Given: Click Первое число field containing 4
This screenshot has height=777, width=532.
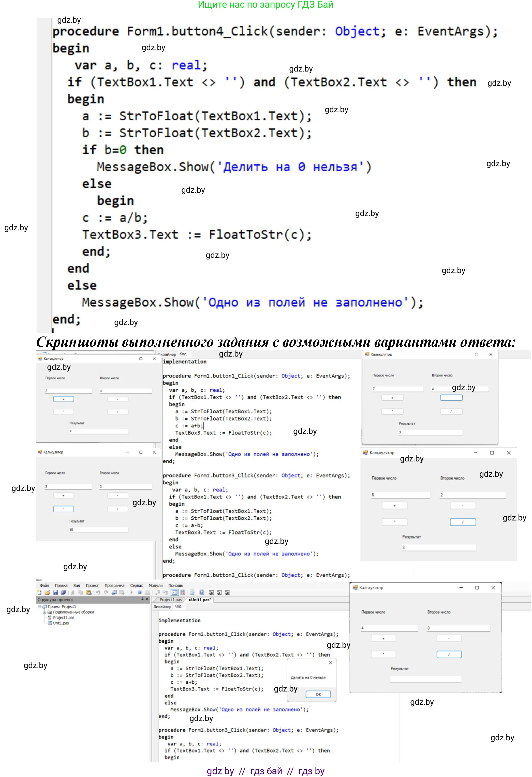Looking at the screenshot, I should click(389, 628).
